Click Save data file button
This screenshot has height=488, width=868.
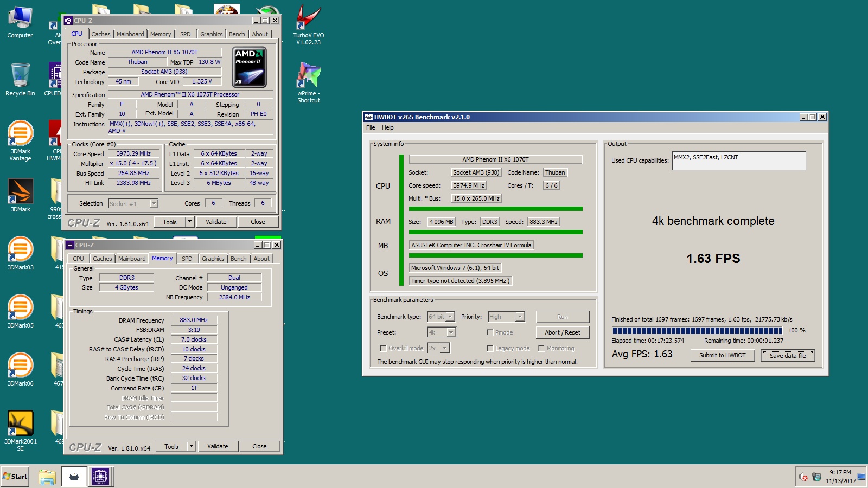[788, 355]
